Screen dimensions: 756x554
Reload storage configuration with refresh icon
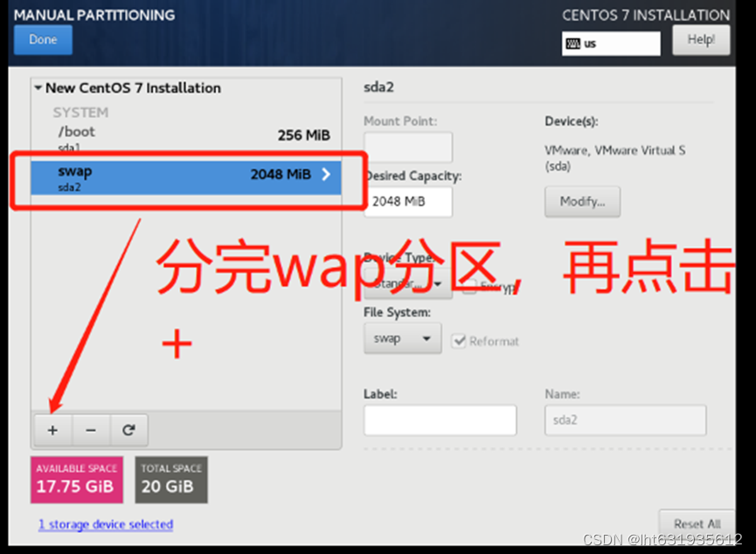tap(128, 430)
